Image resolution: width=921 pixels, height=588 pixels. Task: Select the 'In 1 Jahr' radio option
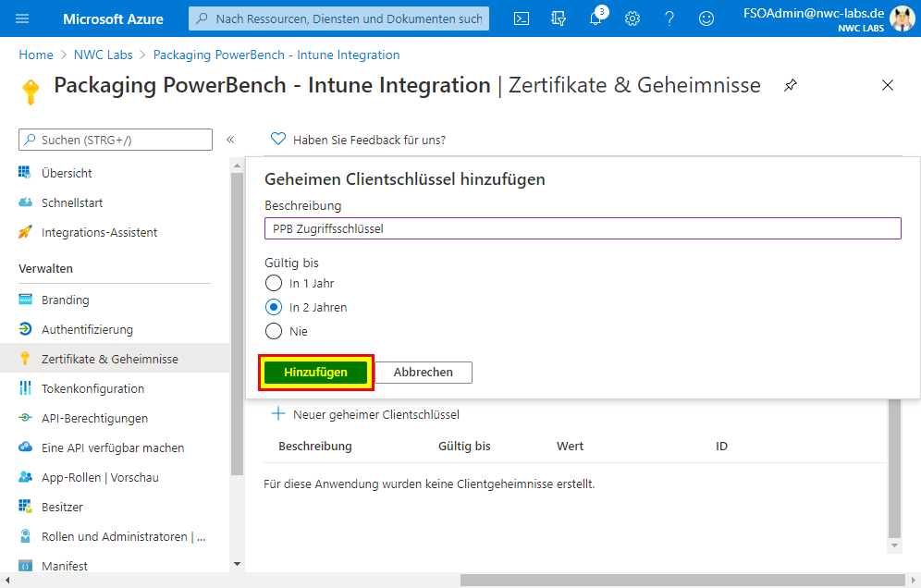[274, 284]
